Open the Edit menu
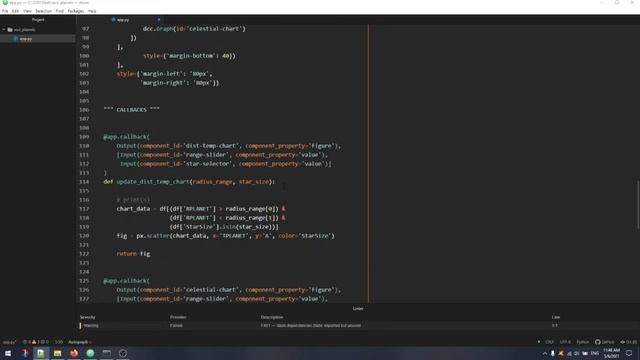 tap(16, 11)
